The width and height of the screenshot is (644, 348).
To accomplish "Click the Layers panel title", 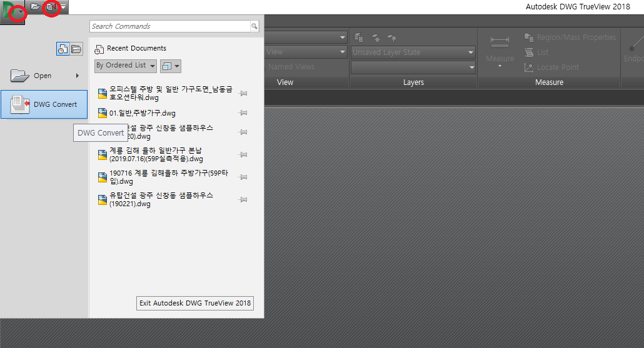I will coord(413,82).
